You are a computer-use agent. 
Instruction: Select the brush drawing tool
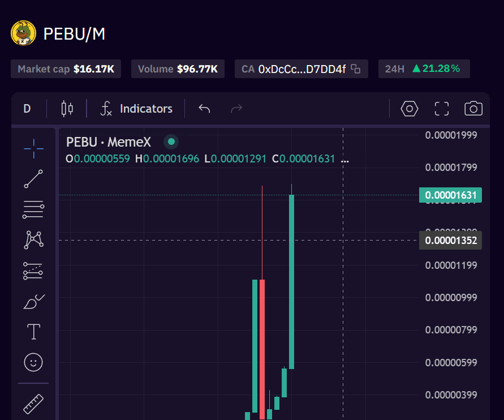pos(33,302)
